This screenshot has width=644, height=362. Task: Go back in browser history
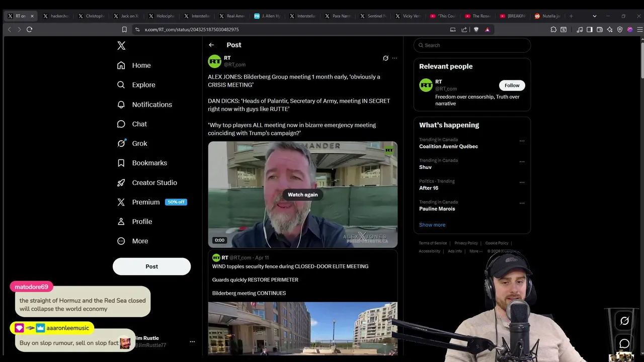[9, 30]
